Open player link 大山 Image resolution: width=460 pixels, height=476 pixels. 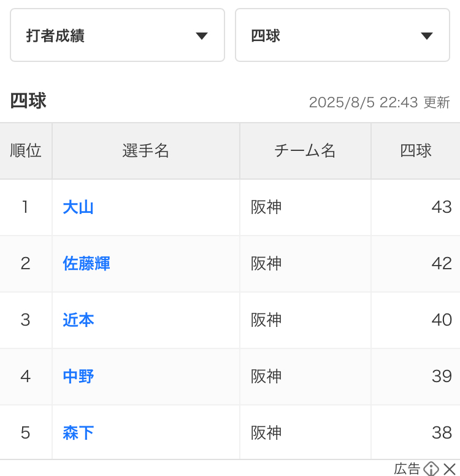[78, 207]
